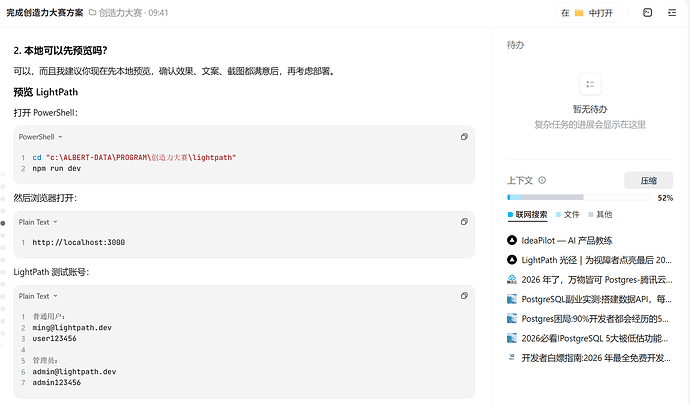Click the IdeaPilot result favicon

(512, 240)
